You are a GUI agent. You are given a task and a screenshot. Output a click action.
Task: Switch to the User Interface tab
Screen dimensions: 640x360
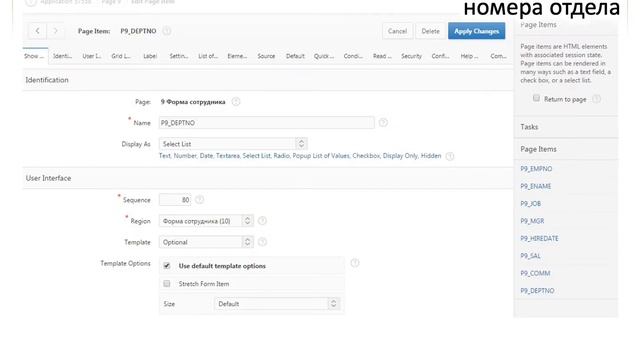pyautogui.click(x=91, y=56)
